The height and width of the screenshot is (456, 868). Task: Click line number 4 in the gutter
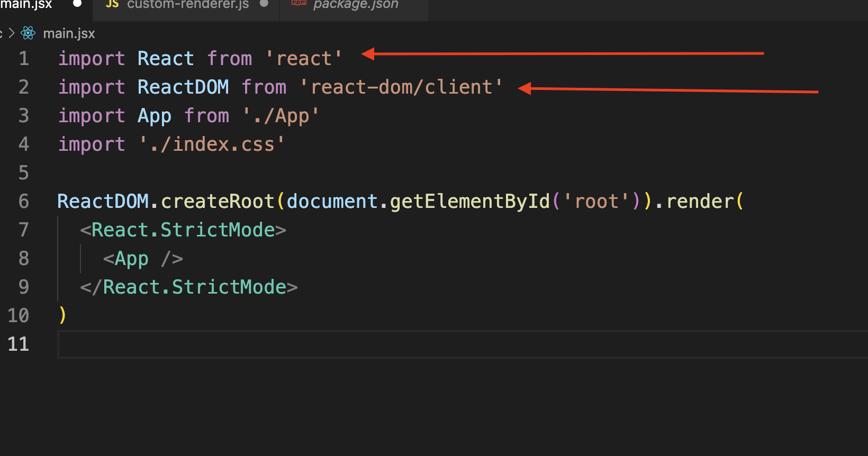[x=24, y=144]
